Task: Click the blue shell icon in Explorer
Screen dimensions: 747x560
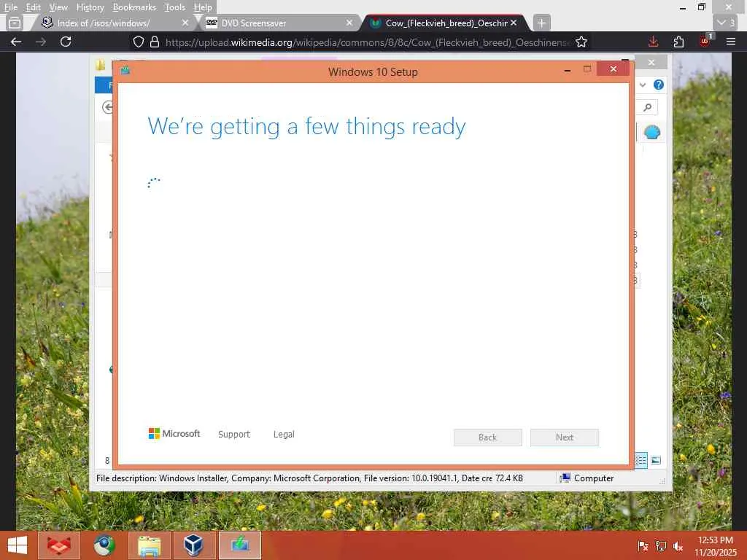Action: click(x=651, y=132)
